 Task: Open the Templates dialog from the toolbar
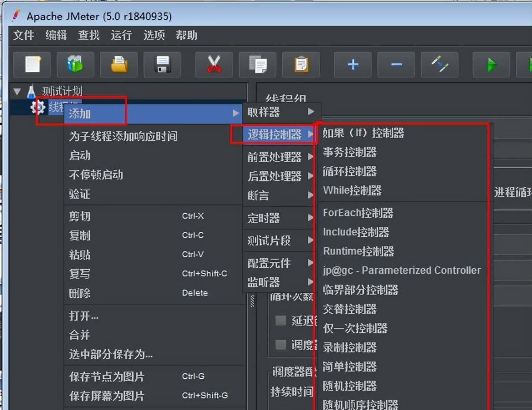coord(76,65)
